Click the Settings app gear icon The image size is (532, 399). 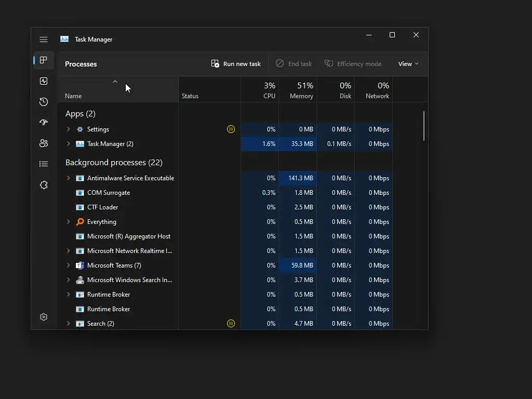coord(80,129)
